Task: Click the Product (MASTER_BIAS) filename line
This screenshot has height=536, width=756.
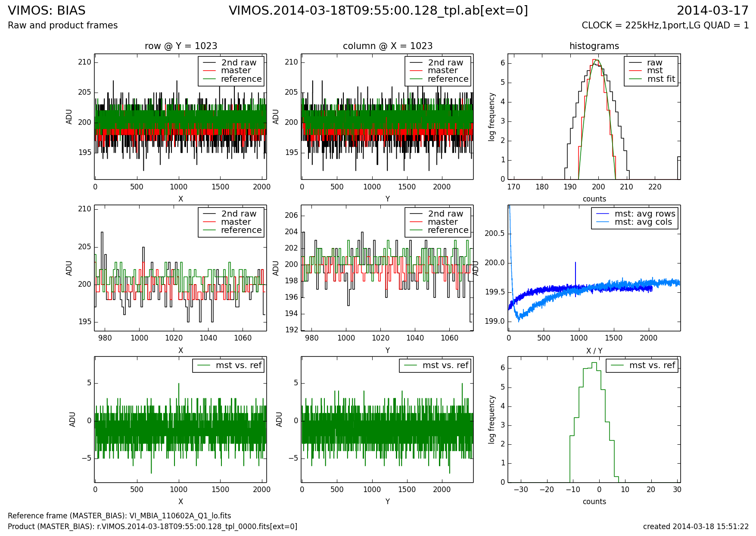Action: tap(152, 527)
